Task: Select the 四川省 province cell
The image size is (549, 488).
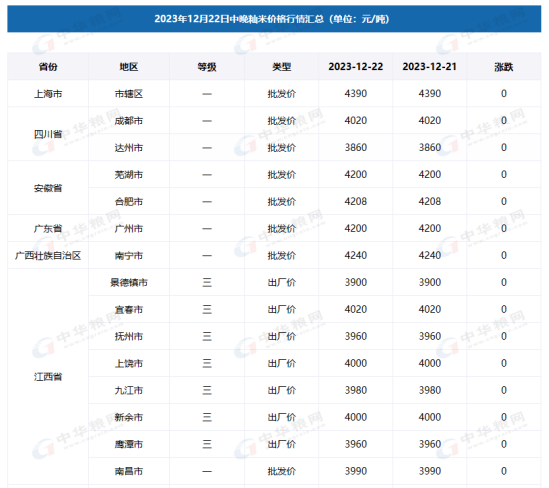Action: click(x=48, y=134)
